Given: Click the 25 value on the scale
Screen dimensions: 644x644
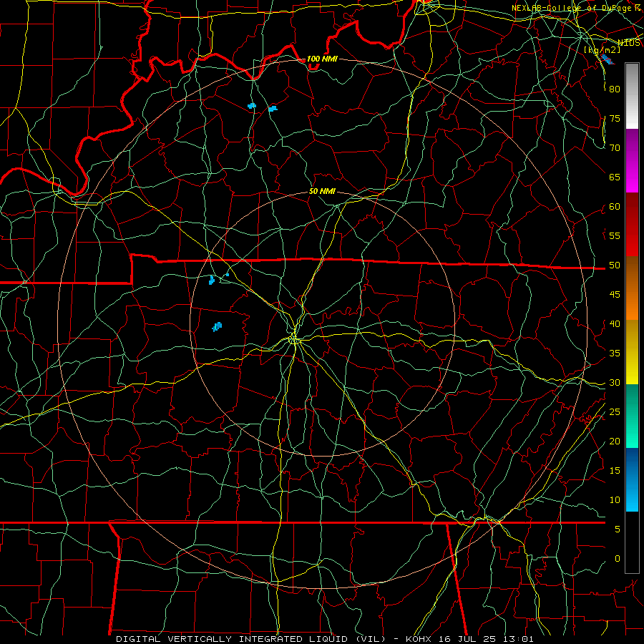Looking at the screenshot, I should click(615, 411).
